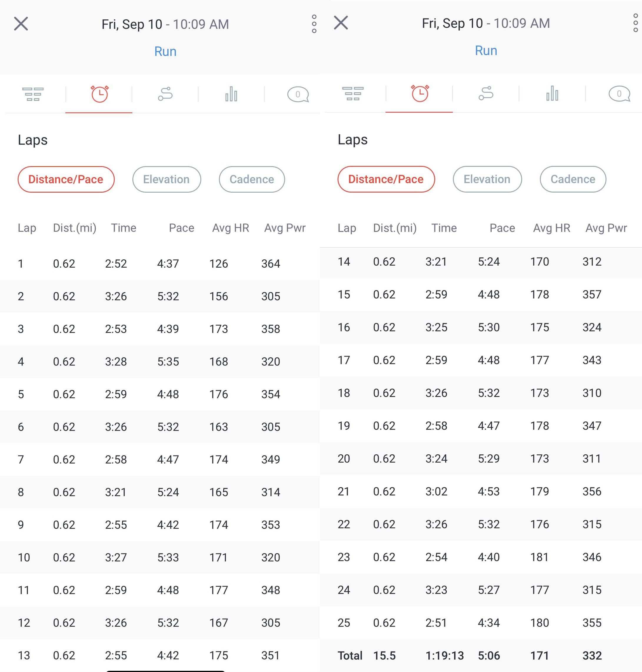Open three-dot options menu on right screen
Viewport: 642px width, 672px height.
[x=636, y=23]
